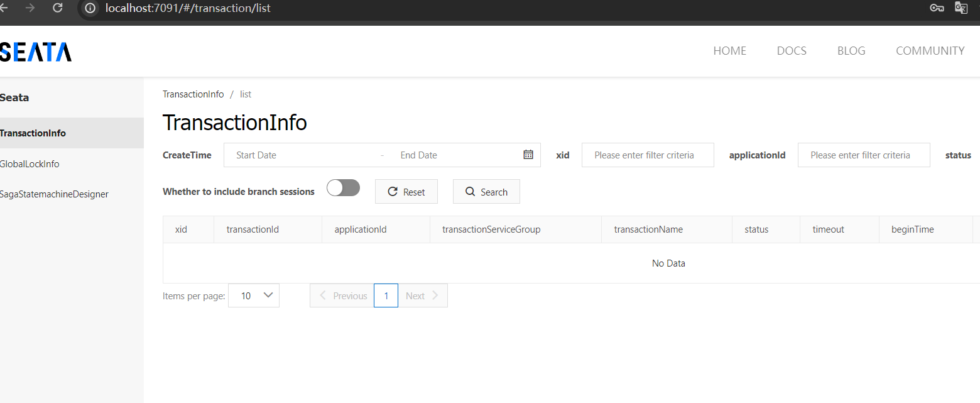Click the Next page button
This screenshot has height=403, width=980.
click(423, 295)
